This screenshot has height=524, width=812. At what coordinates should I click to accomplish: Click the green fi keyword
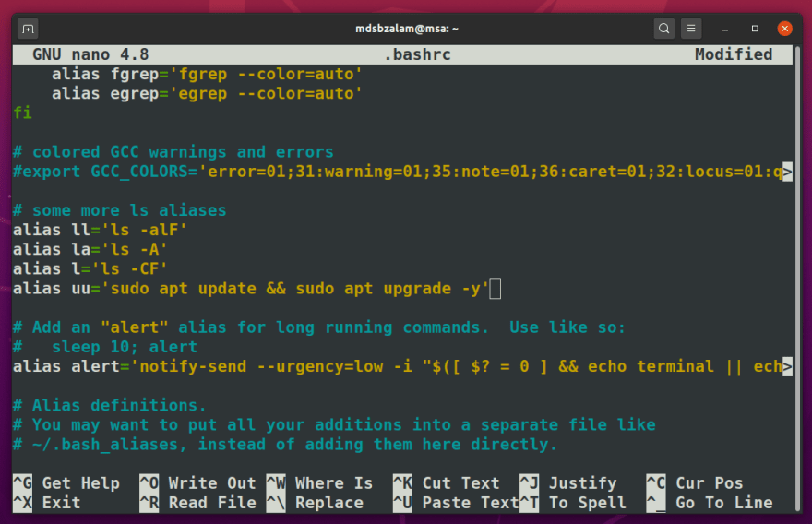click(x=22, y=113)
